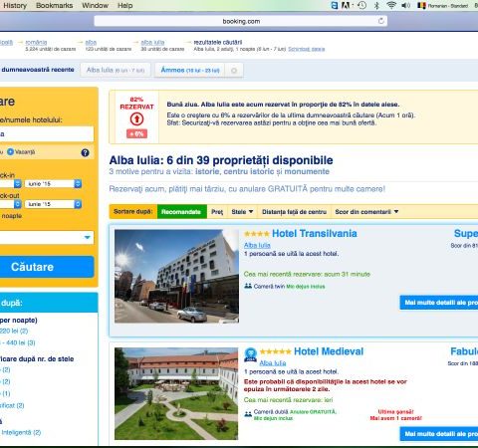Open recent search Ammos tab
The image size is (478, 448).
coord(190,70)
